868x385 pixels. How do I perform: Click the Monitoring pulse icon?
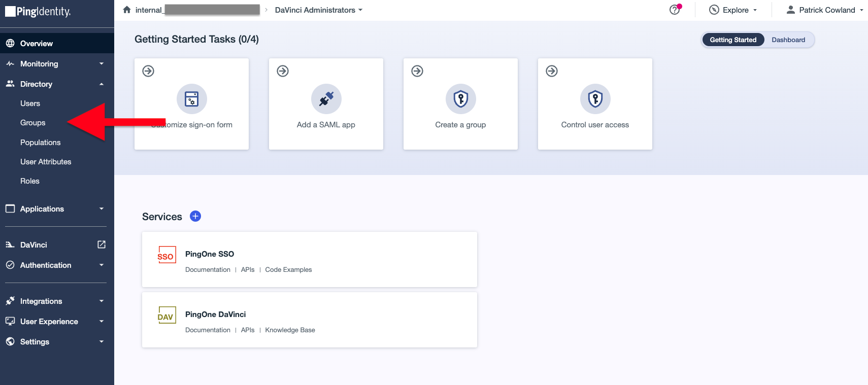coord(10,64)
